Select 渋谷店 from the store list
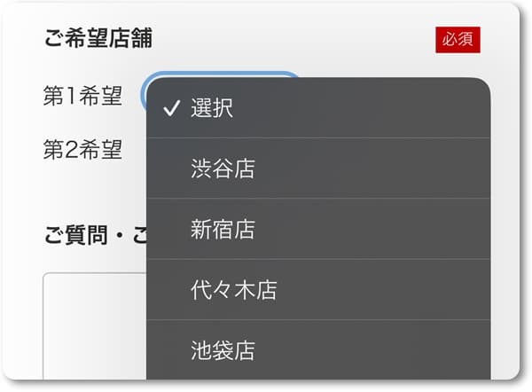The height and width of the screenshot is (392, 532). pyautogui.click(x=318, y=169)
